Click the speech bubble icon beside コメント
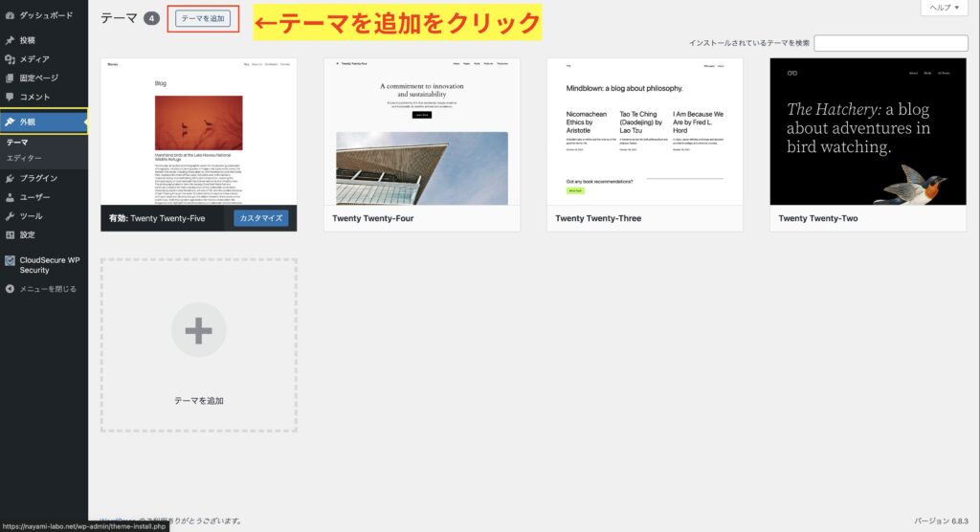 click(10, 97)
